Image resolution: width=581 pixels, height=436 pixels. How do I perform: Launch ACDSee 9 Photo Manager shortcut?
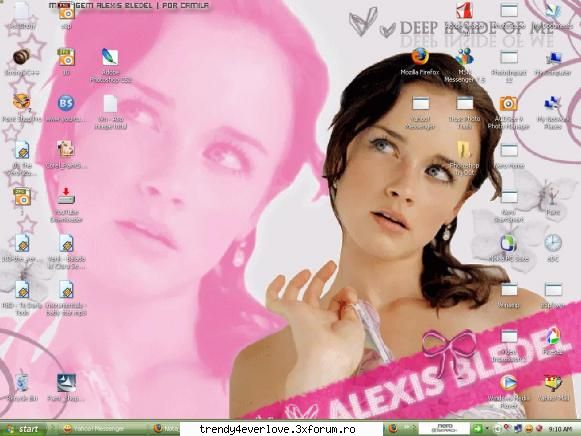(508, 104)
